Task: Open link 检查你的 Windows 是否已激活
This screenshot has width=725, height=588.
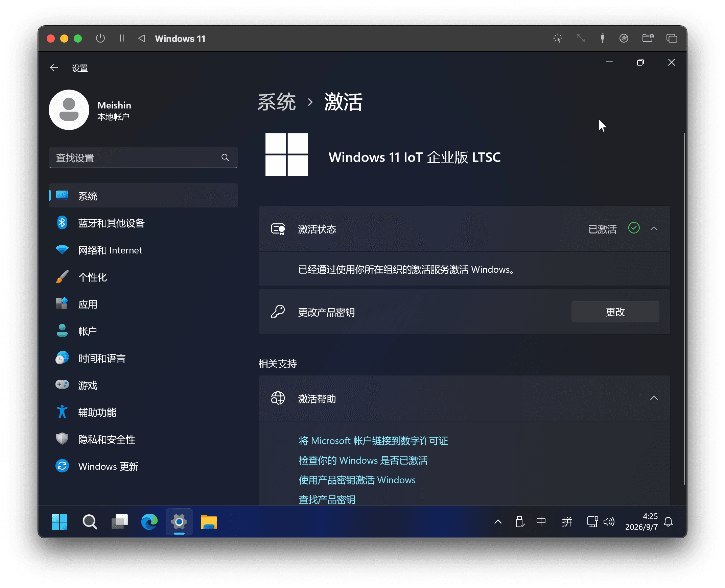Action: point(363,460)
